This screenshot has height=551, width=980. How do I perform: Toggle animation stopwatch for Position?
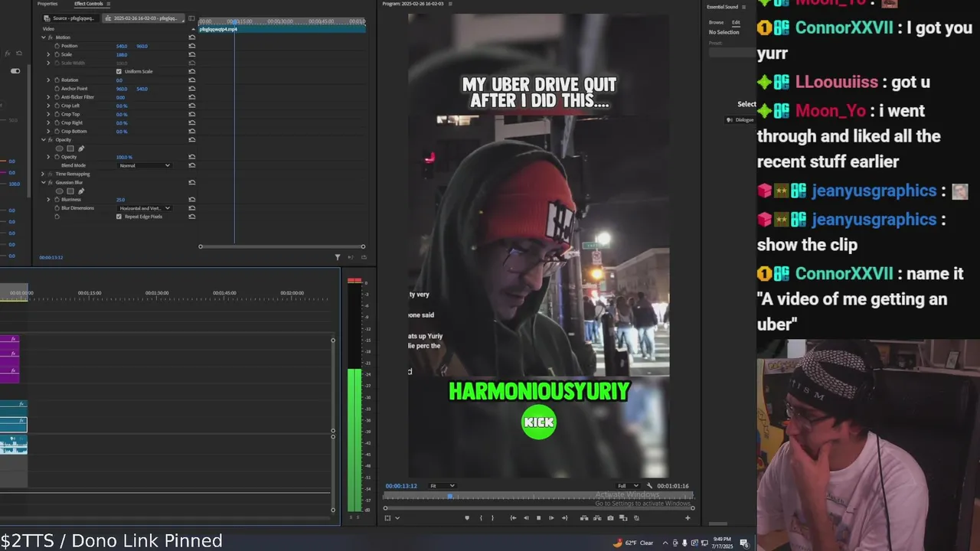point(57,46)
